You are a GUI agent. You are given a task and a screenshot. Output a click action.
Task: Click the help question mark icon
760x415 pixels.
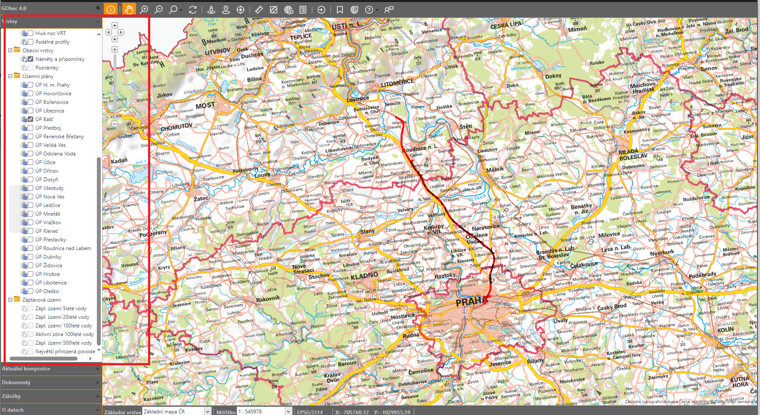point(370,9)
